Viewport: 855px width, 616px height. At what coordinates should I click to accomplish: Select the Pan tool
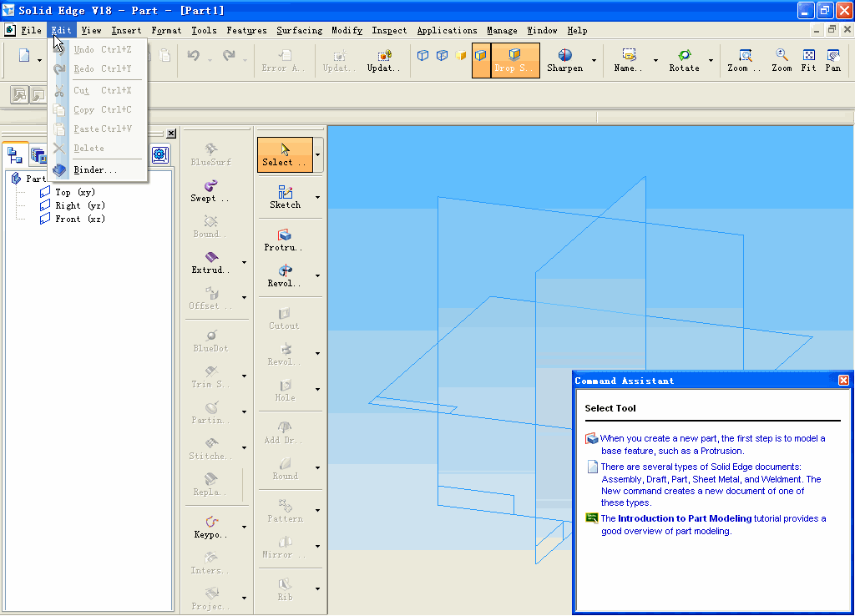[832, 60]
